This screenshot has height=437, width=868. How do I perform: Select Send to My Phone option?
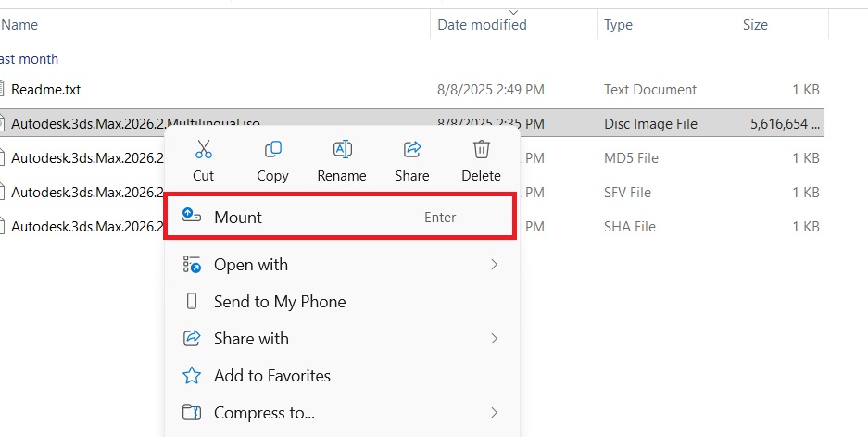(279, 302)
